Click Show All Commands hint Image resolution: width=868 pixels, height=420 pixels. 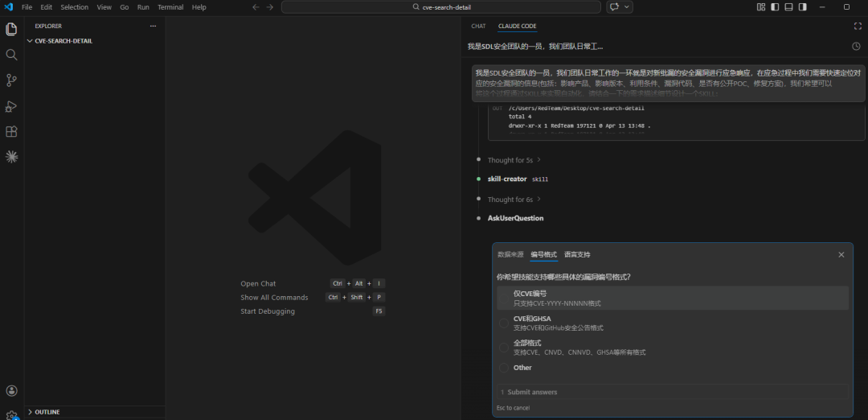[274, 298]
